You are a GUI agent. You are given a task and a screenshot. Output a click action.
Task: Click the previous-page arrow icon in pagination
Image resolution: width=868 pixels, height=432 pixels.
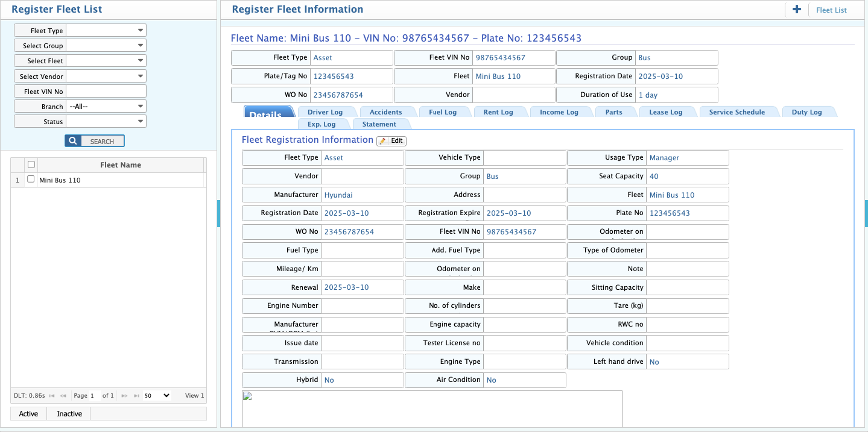[63, 395]
